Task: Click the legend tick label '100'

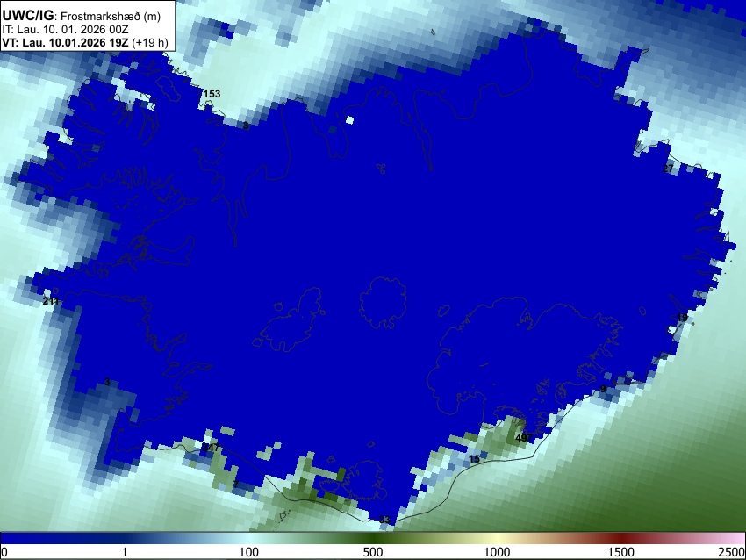Action: [x=249, y=552]
